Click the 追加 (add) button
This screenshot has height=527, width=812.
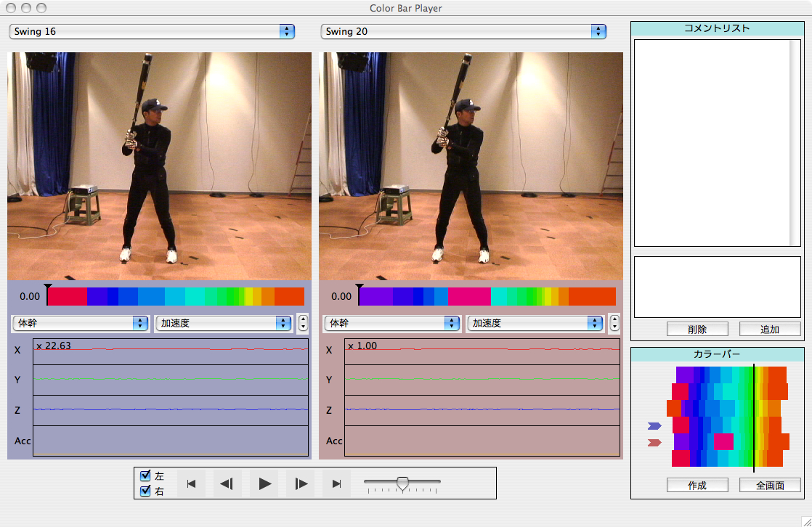click(x=769, y=329)
